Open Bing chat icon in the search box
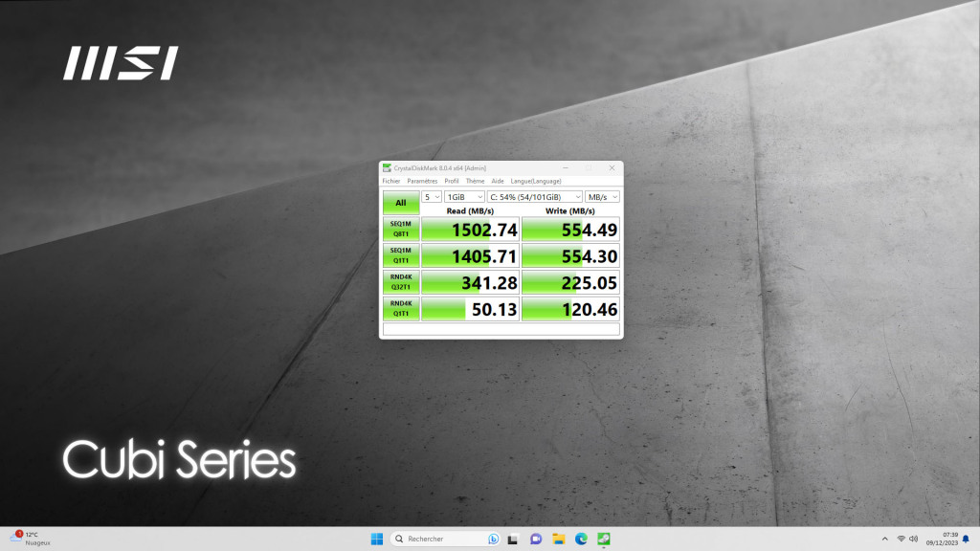980x551 pixels. coord(493,539)
